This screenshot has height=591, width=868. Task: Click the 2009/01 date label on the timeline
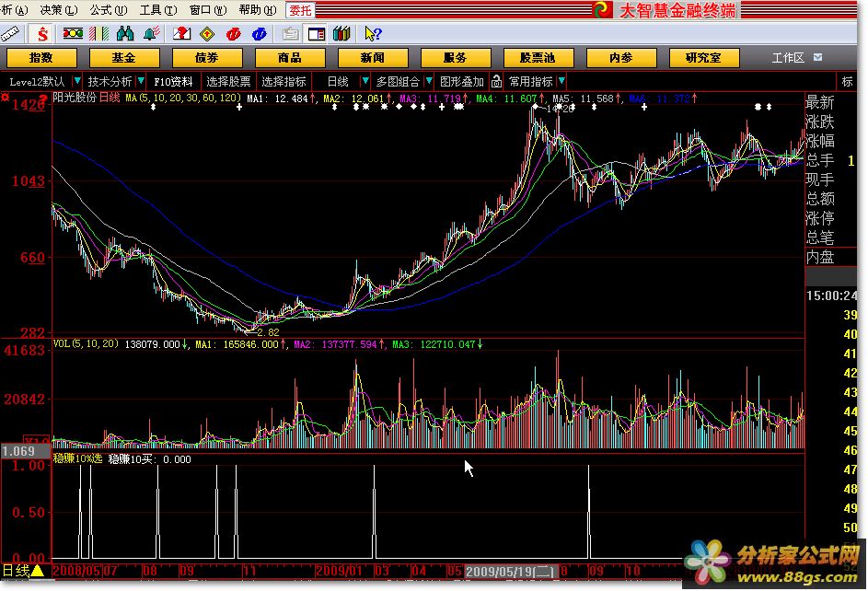338,571
